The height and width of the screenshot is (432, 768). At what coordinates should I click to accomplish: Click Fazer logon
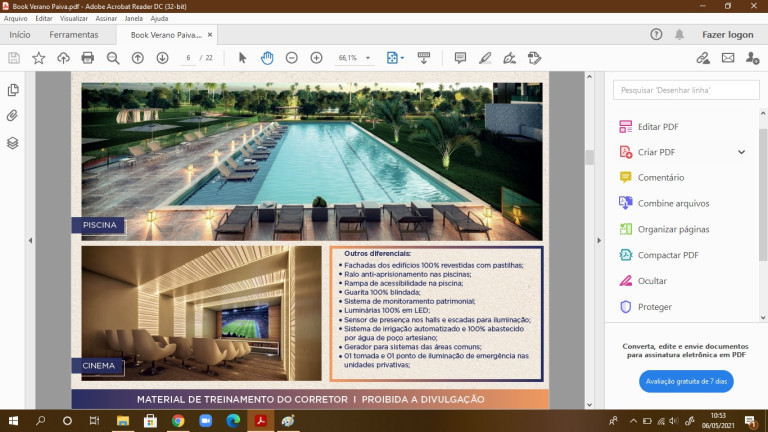[x=728, y=35]
